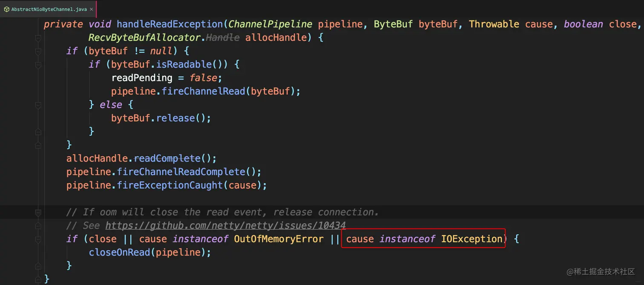Viewport: 644px width, 285px height.
Task: Click the isReadable() method call
Action: [x=184, y=64]
